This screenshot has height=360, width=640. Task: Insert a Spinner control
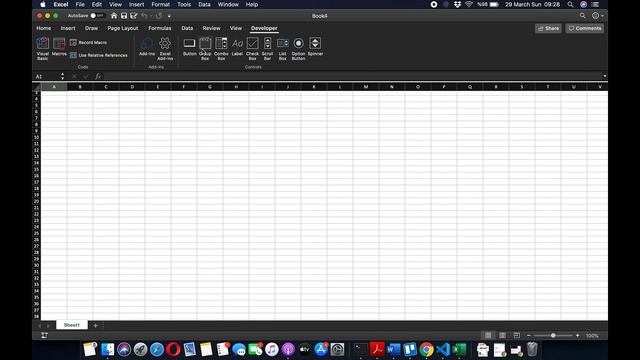[x=315, y=47]
